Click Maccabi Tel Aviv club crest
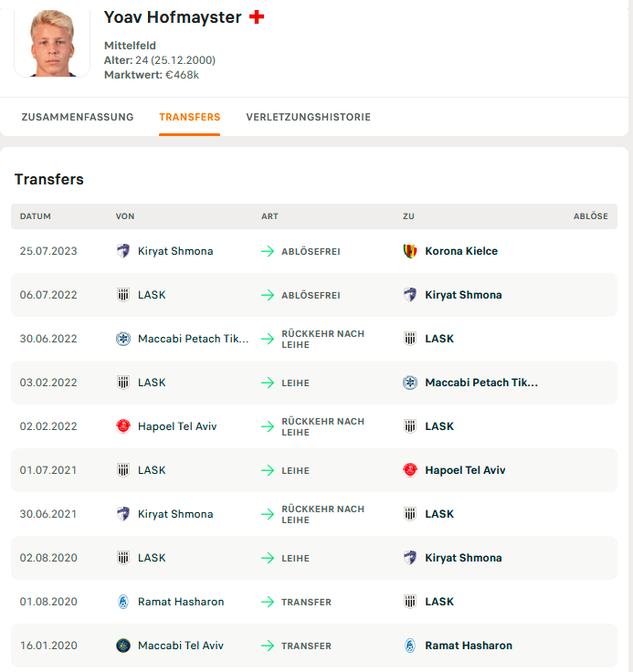633x672 pixels. click(x=123, y=646)
